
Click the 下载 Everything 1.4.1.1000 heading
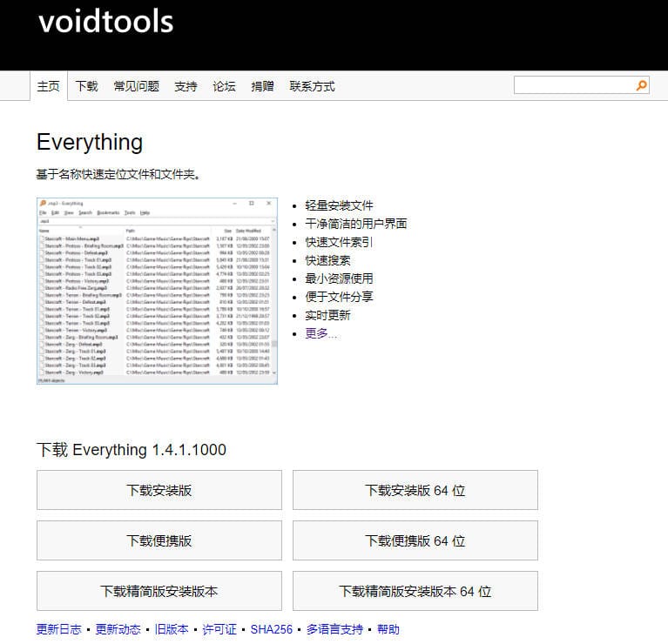[132, 449]
